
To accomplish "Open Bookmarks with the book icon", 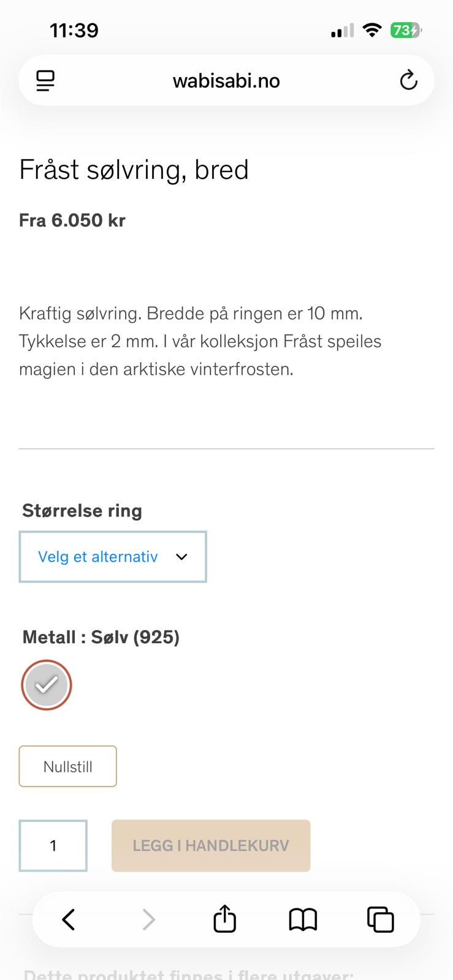I will [x=303, y=919].
